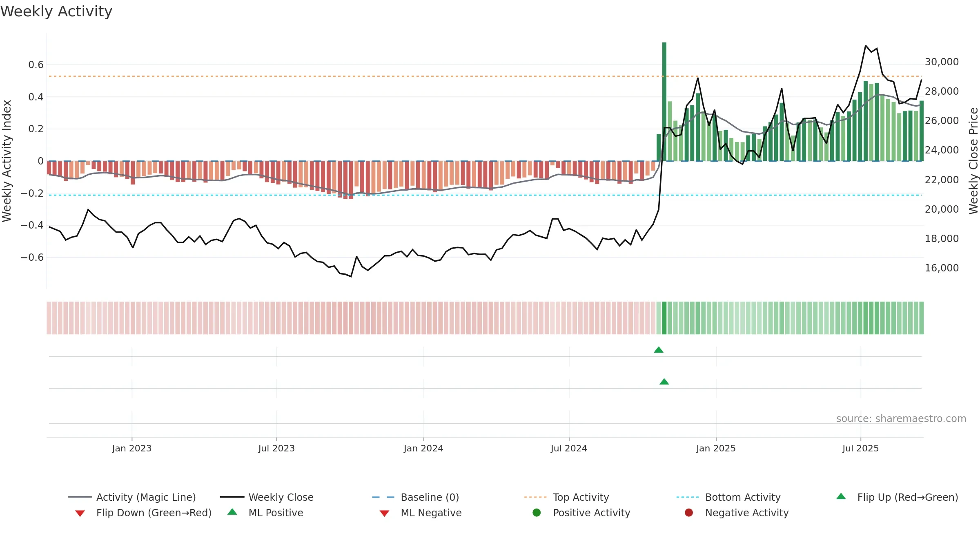The height and width of the screenshot is (551, 980).
Task: Click the Jan 2023 x-axis label
Action: pyautogui.click(x=132, y=448)
